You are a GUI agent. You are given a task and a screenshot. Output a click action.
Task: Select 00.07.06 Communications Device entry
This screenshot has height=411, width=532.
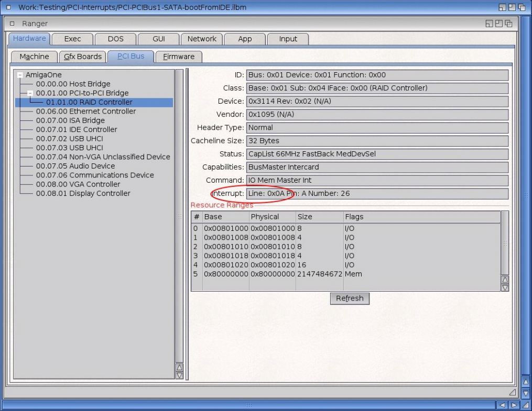(95, 175)
